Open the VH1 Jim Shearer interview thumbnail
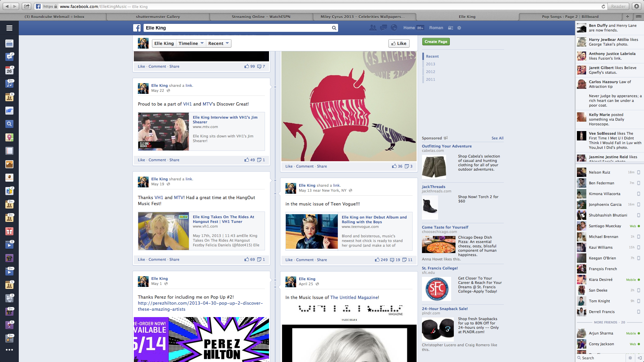644x362 pixels. point(163,131)
